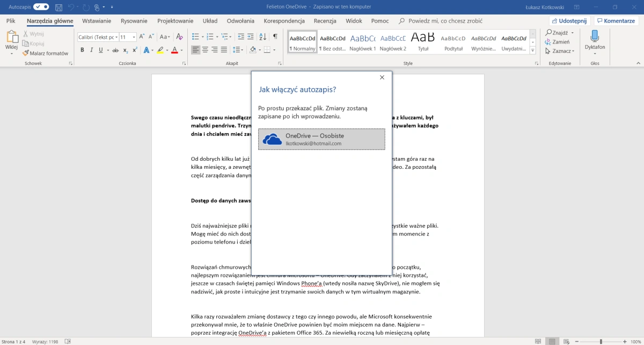Apply the yellow highlight color
Image resolution: width=644 pixels, height=345 pixels.
159,50
